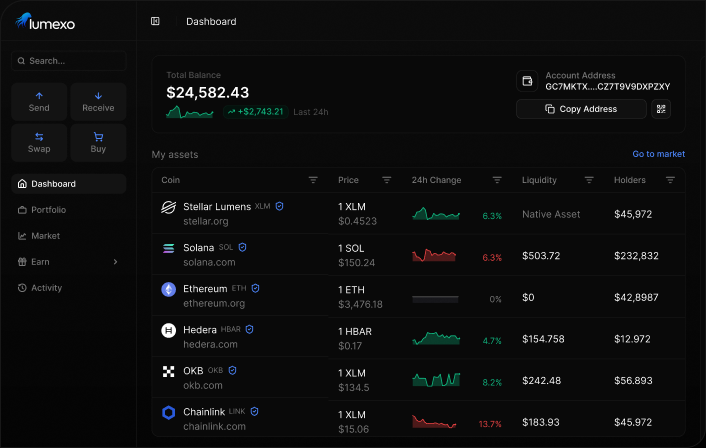Click the $24,582.43 total balance
Image resolution: width=706 pixels, height=448 pixels.
coord(208,92)
